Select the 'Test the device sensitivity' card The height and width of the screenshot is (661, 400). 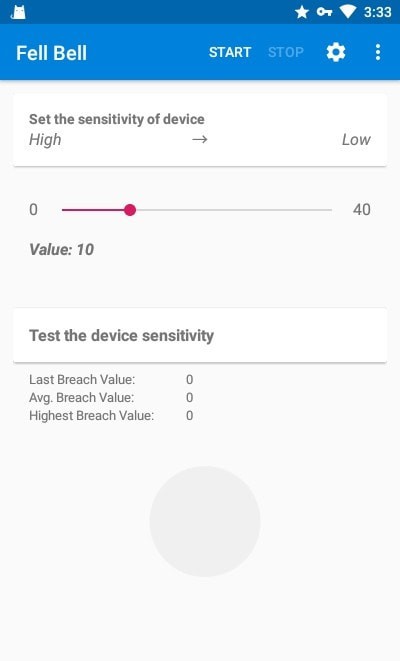point(200,335)
